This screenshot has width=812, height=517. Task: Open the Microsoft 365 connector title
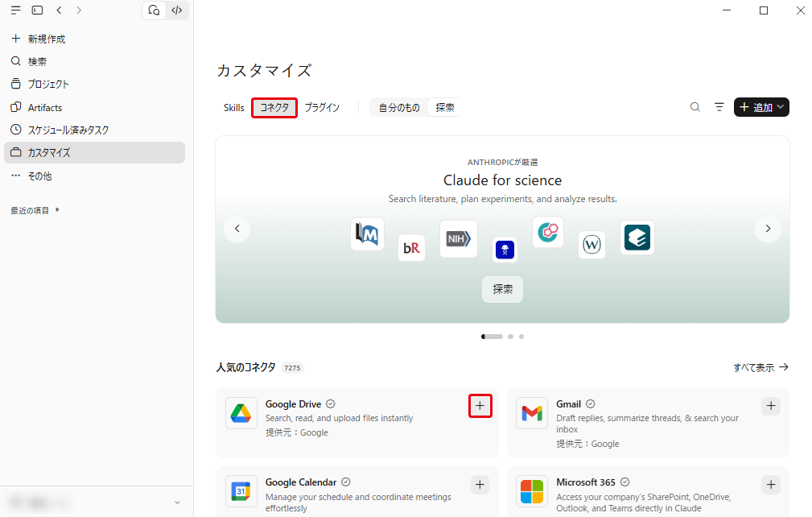(x=586, y=482)
